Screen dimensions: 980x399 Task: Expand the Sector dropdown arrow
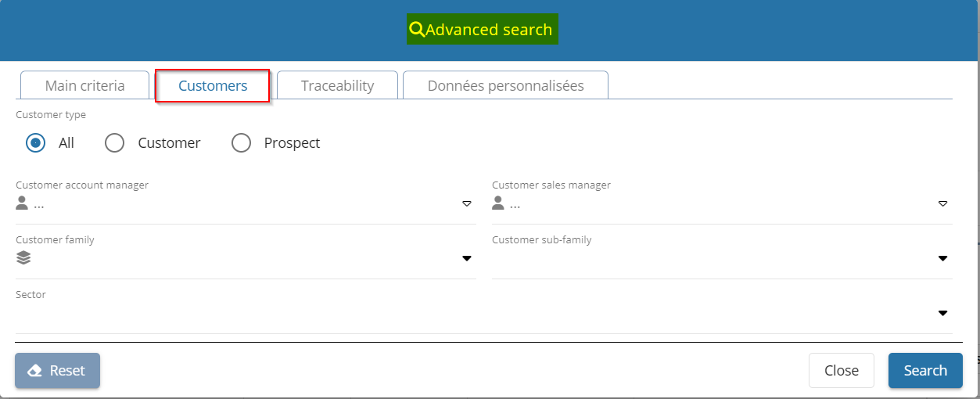942,313
